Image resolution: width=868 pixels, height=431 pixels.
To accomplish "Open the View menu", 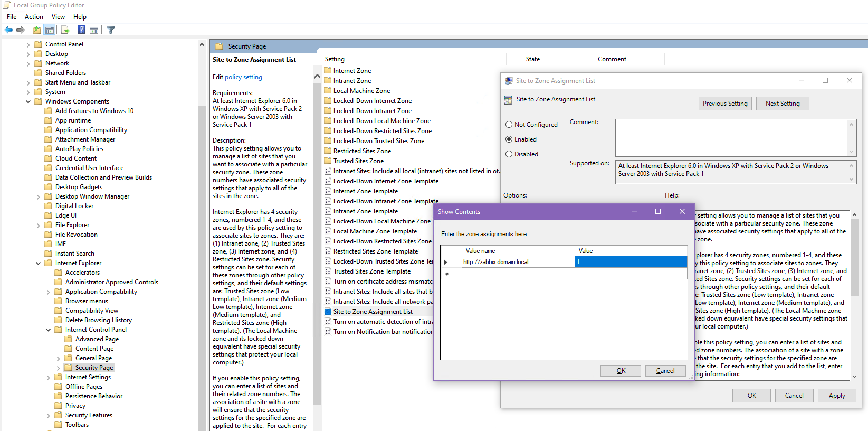I will coord(58,17).
